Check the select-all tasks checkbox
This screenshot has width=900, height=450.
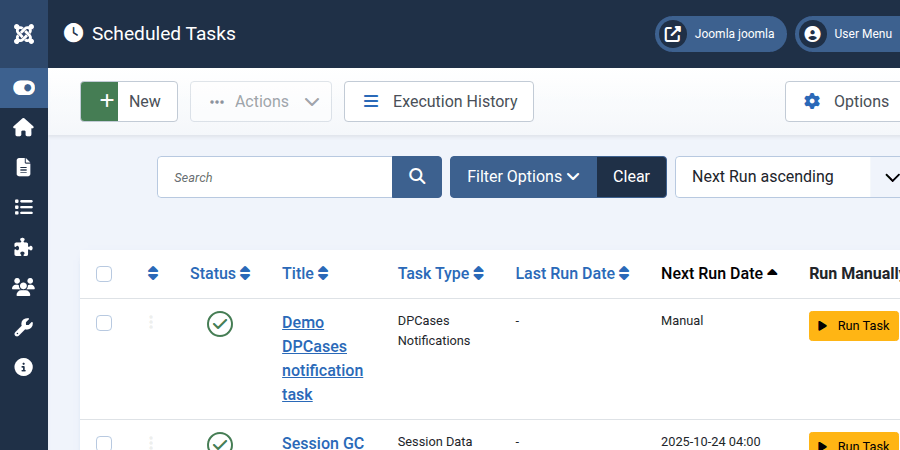pyautogui.click(x=104, y=274)
